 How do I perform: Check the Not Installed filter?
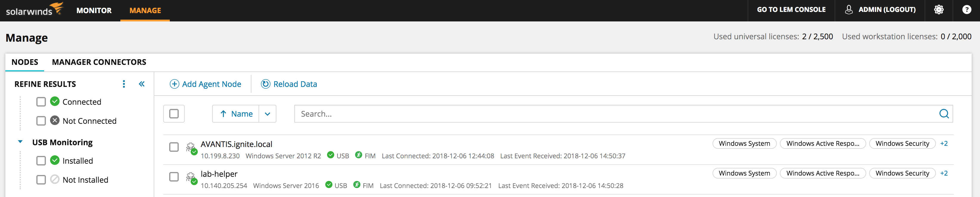(41, 179)
